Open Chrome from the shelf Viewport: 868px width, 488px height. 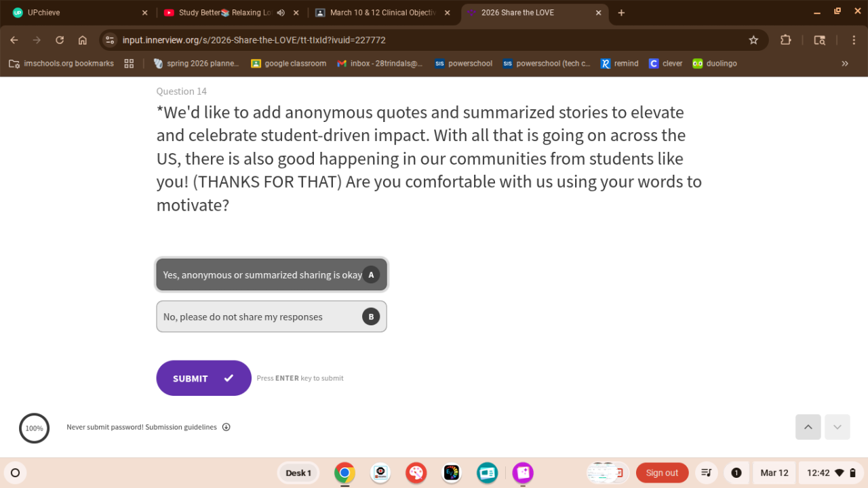coord(344,473)
